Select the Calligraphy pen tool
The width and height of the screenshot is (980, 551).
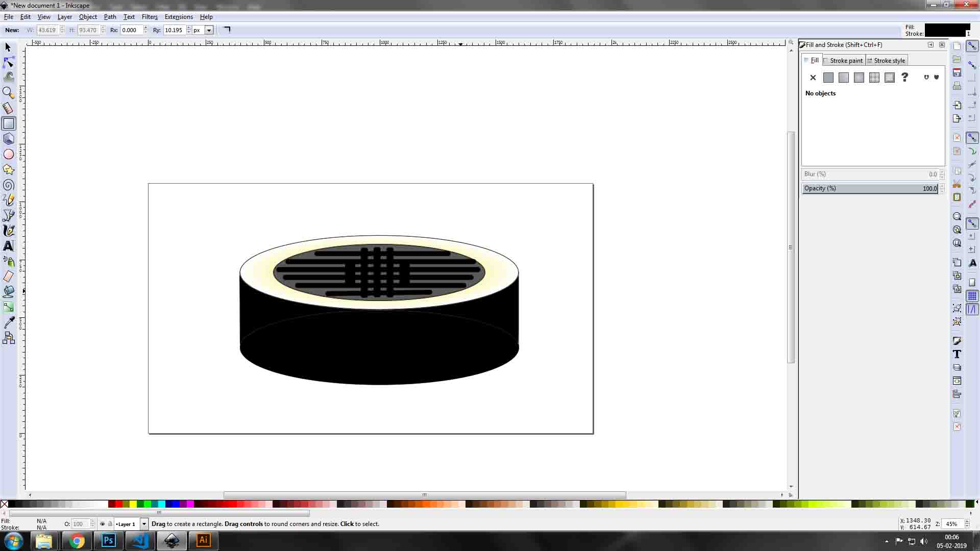8,231
